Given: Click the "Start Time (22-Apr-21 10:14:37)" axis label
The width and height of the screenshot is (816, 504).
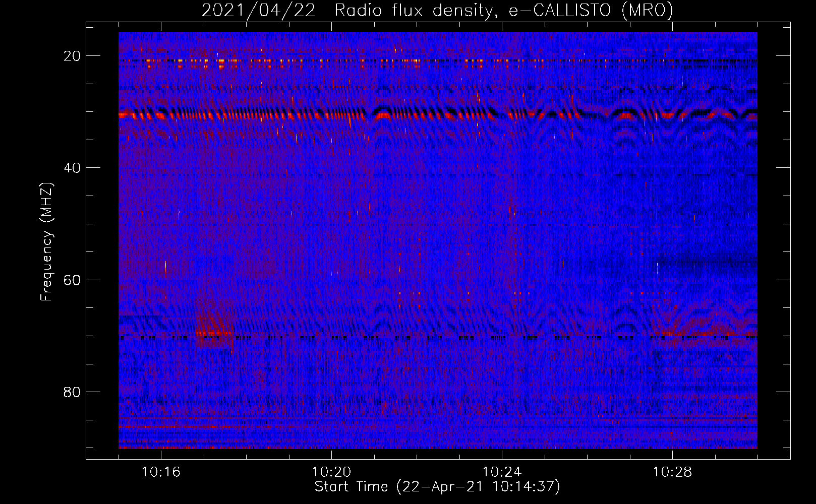Looking at the screenshot, I should click(437, 487).
